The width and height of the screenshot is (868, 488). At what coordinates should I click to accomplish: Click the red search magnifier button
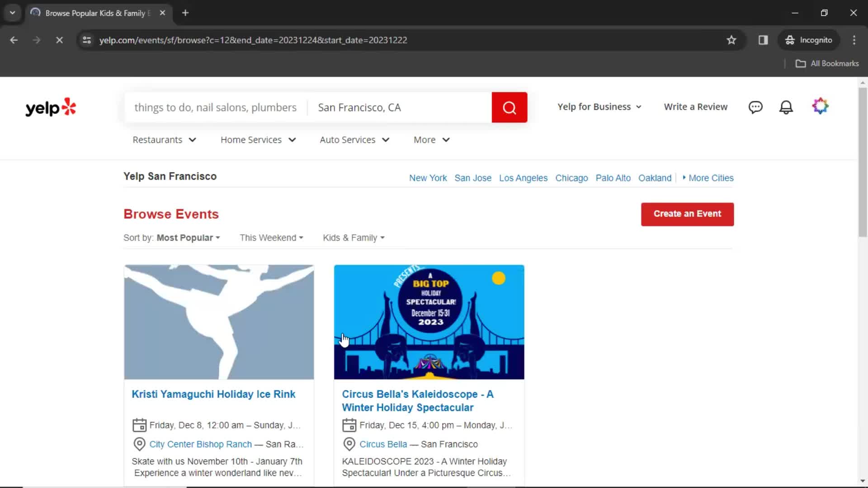click(x=509, y=108)
